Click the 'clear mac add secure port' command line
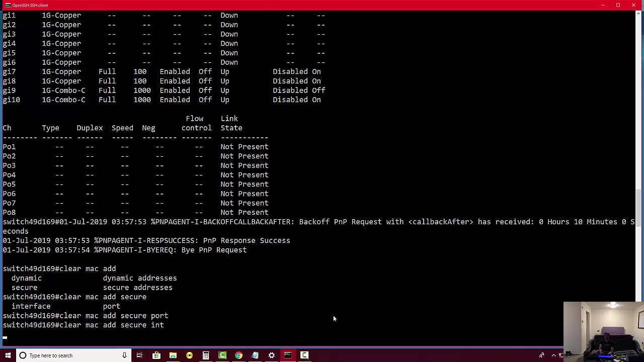Viewport: 644px width, 362px height. [x=86, y=316]
